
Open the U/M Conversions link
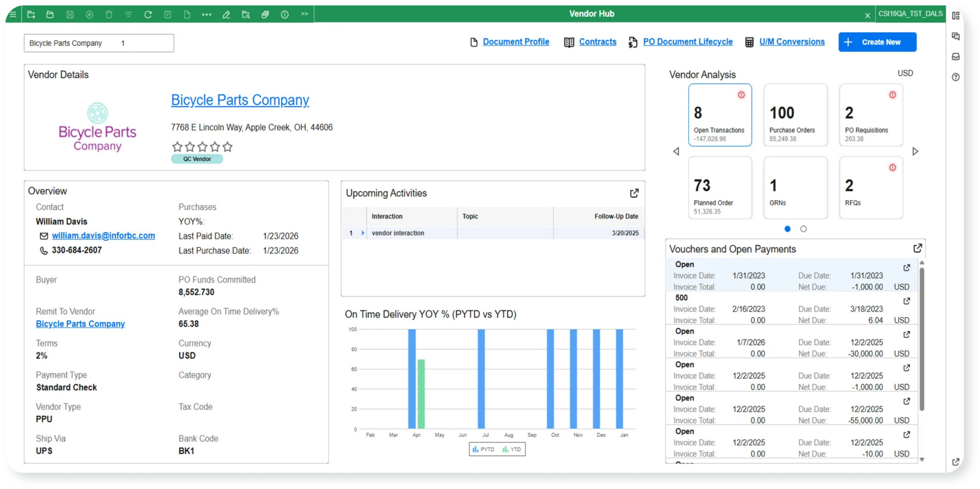(791, 42)
